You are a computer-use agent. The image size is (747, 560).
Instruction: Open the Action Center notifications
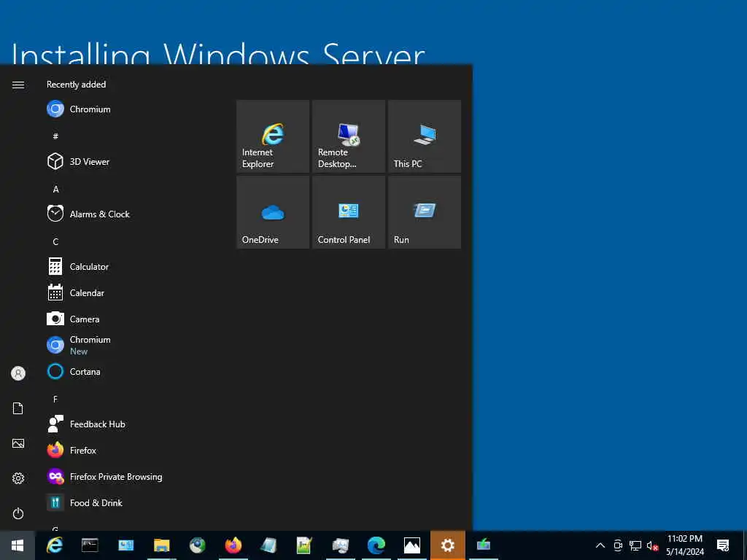[x=723, y=545]
